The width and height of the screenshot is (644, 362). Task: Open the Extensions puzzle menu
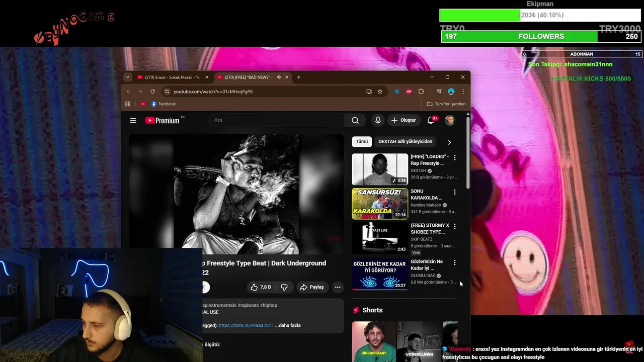pyautogui.click(x=421, y=92)
